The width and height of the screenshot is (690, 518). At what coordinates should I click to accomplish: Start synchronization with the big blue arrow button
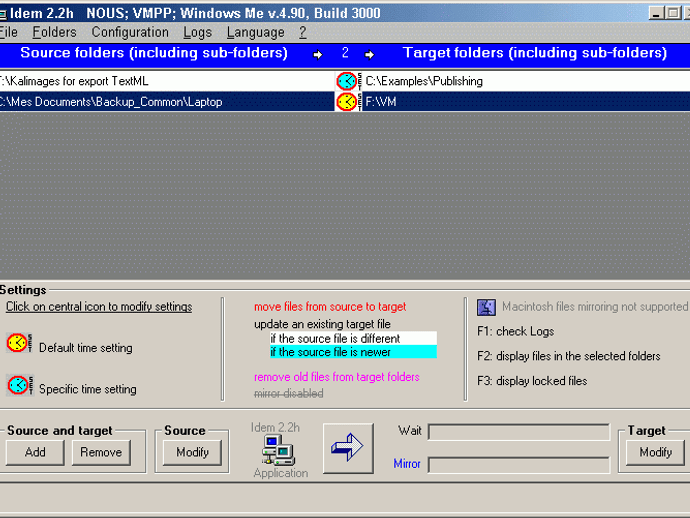[x=348, y=448]
